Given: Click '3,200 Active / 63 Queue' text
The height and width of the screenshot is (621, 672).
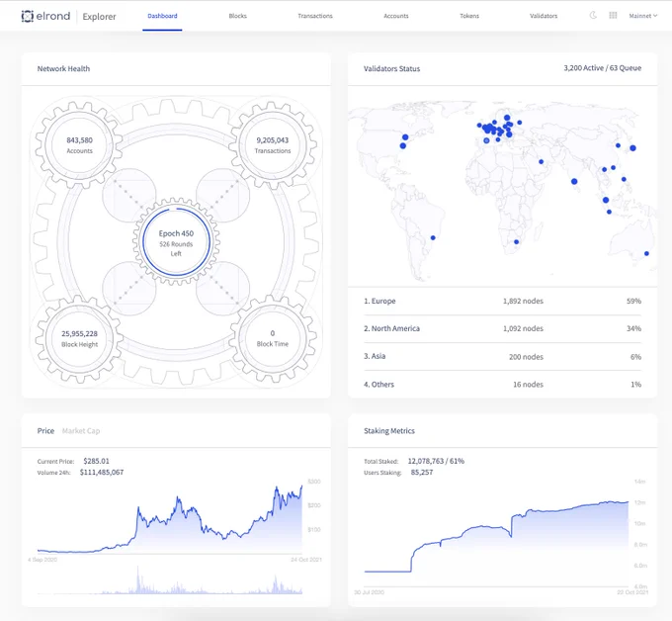Looking at the screenshot, I should [x=602, y=68].
